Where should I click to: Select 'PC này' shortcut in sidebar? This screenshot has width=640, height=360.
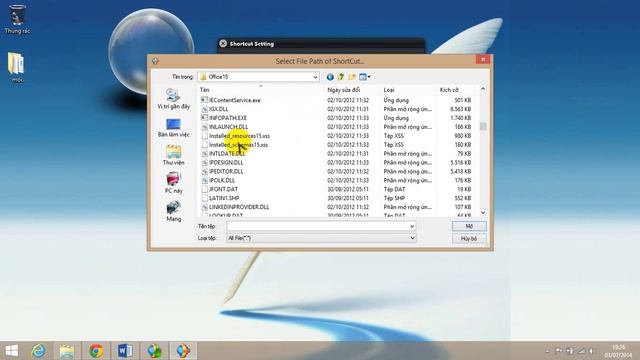[173, 183]
